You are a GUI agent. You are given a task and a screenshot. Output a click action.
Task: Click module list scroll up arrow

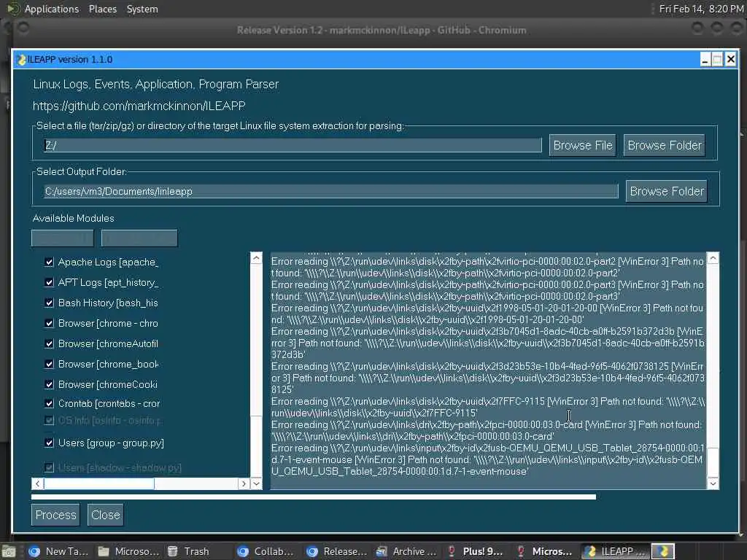click(x=256, y=258)
